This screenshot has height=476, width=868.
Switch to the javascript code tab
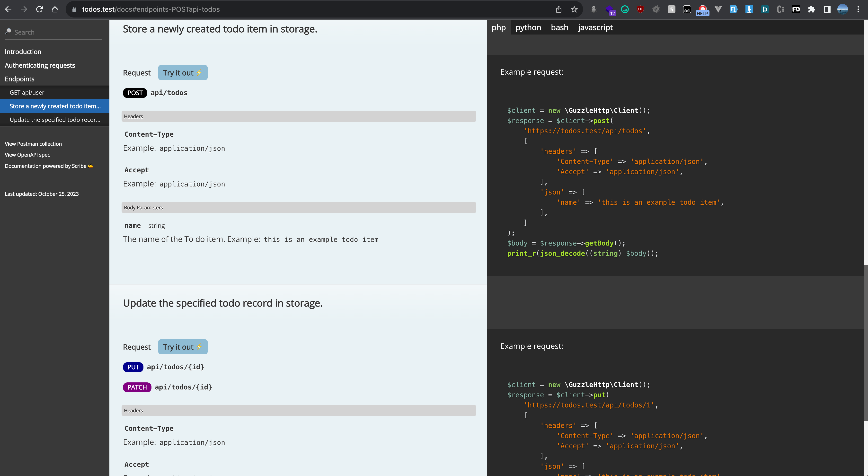coord(595,27)
